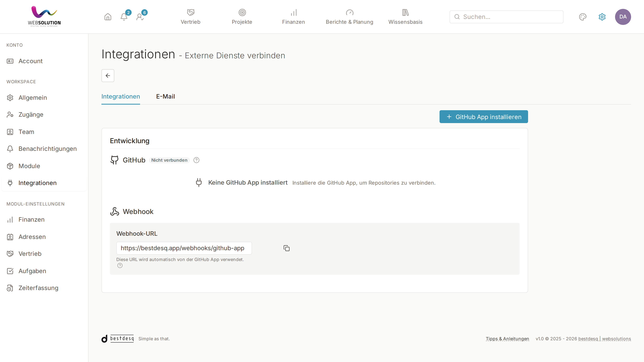The image size is (644, 362).
Task: Click the GitHub octocat icon
Action: tap(115, 160)
